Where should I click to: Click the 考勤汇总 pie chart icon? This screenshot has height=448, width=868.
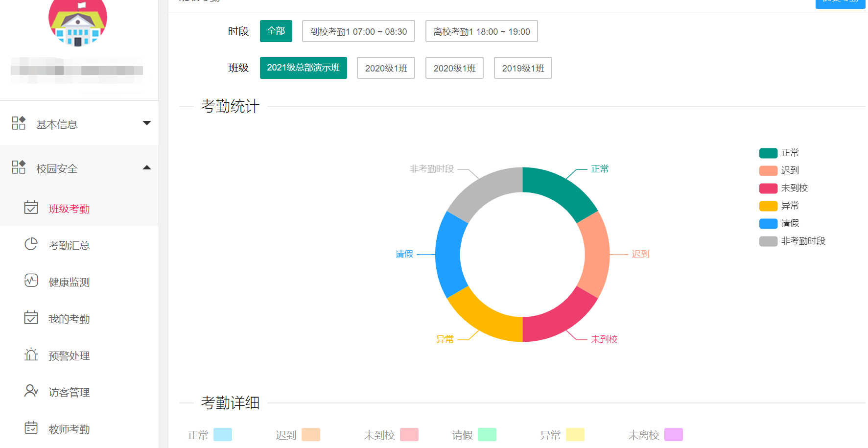(31, 244)
